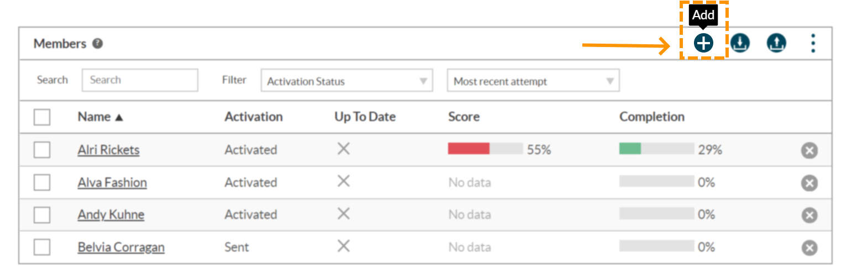Open the Activation Status filter dropdown
This screenshot has height=272, width=868.
pos(346,81)
